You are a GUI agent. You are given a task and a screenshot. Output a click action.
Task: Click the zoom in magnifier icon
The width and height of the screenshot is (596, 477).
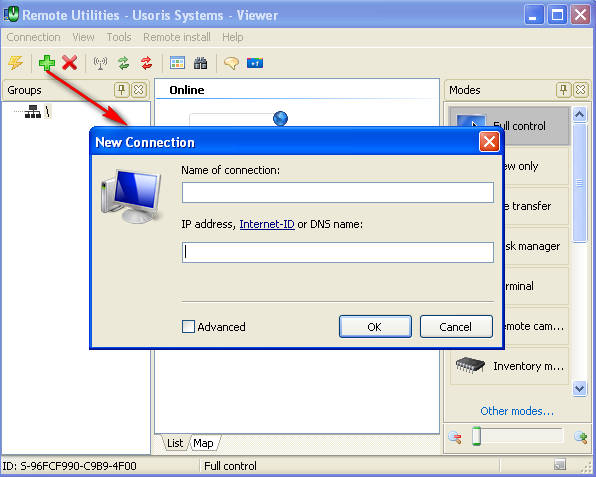(x=581, y=437)
